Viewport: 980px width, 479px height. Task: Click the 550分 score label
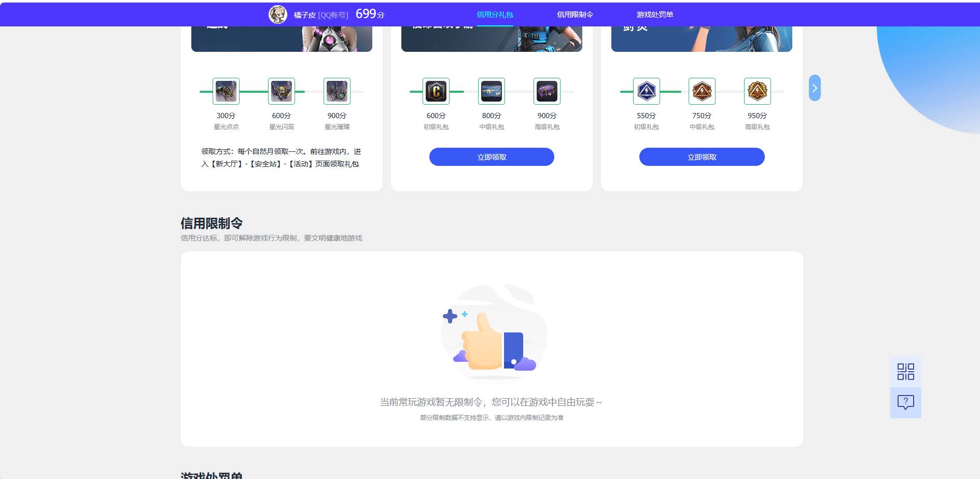coord(646,116)
